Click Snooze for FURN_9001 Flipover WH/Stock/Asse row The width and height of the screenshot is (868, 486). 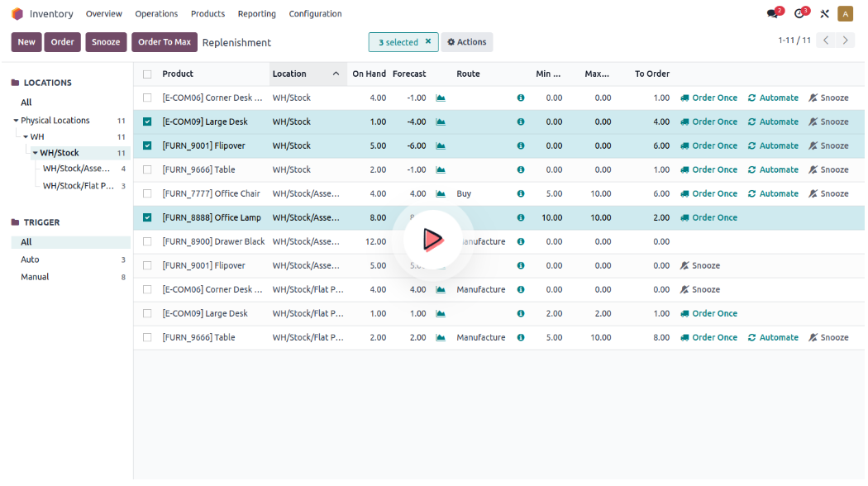click(700, 265)
